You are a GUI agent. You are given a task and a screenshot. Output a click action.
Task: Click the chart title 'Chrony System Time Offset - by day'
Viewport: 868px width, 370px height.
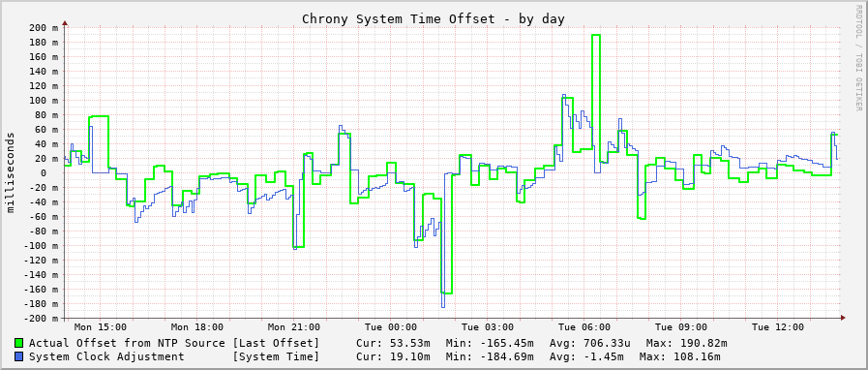[x=433, y=18]
